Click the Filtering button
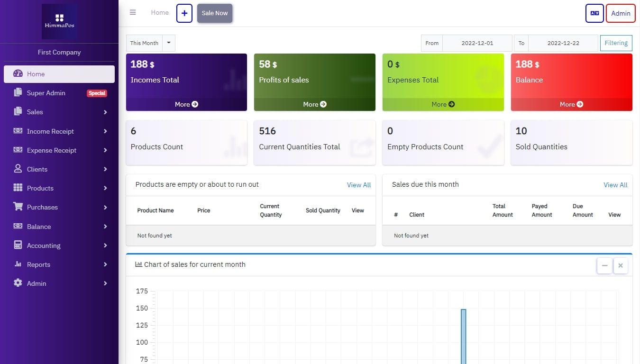 (616, 43)
